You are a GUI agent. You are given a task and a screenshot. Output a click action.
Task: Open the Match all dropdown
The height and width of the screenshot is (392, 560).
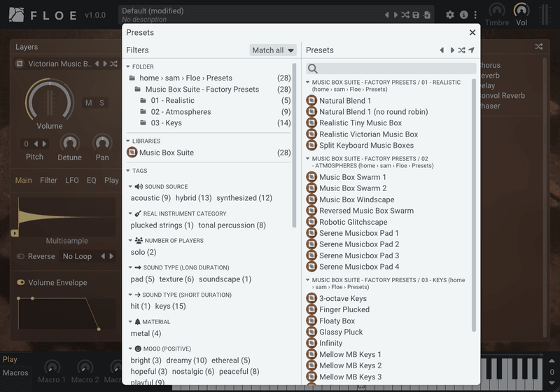click(x=273, y=50)
